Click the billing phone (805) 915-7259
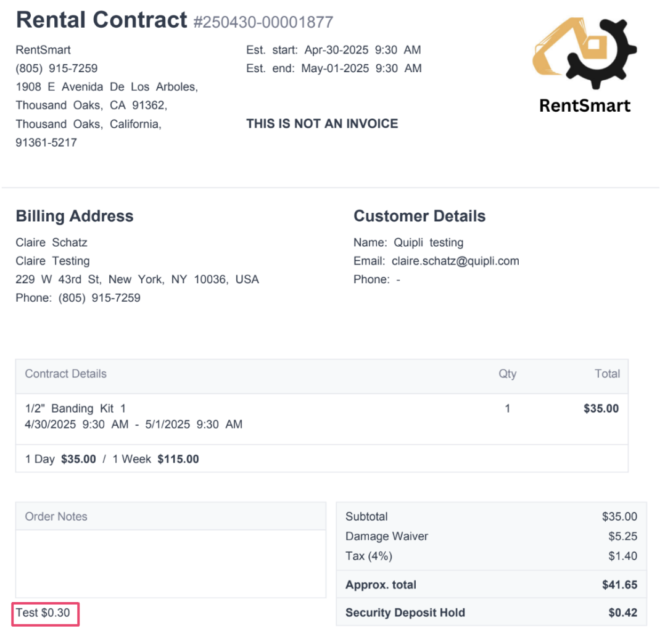The image size is (665, 644). (x=99, y=297)
